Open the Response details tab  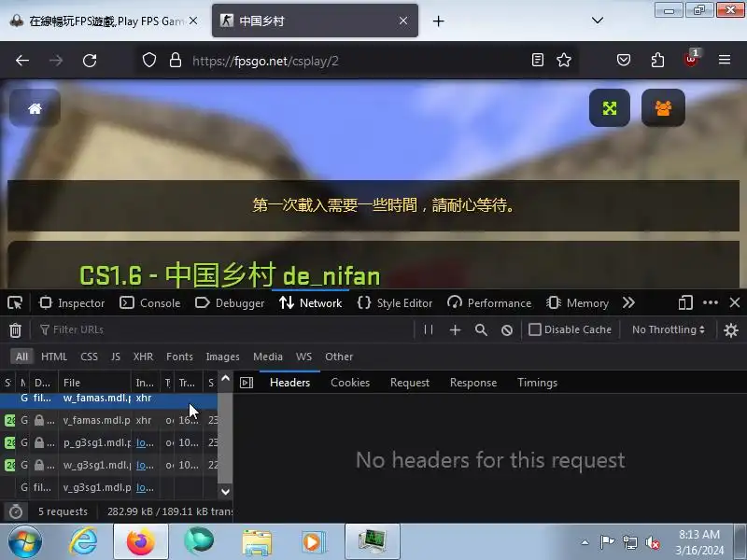(473, 383)
